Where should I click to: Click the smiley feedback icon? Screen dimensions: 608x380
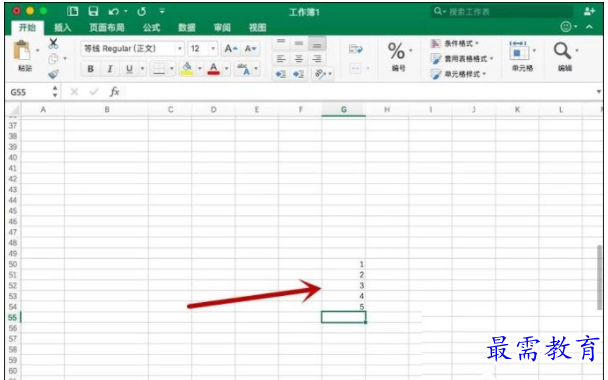[566, 27]
